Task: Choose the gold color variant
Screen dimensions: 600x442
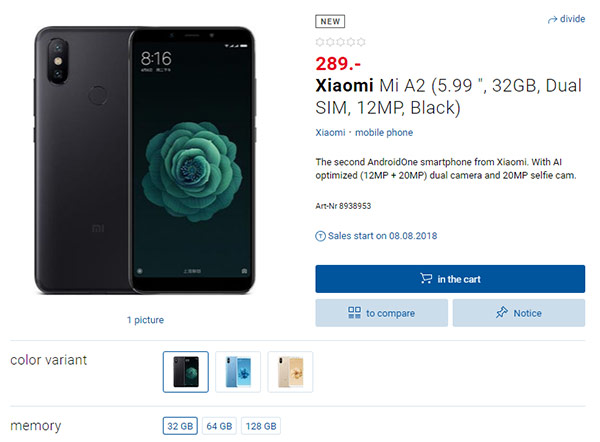Action: 290,372
